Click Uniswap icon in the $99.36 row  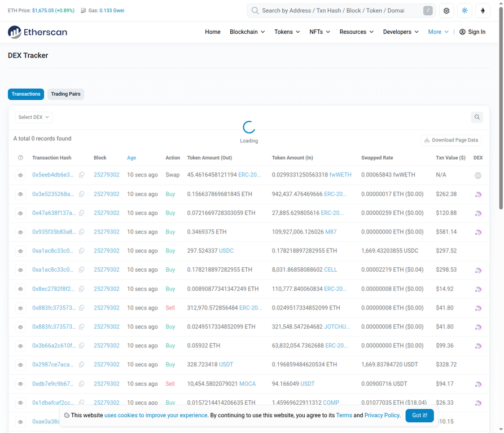coord(478,346)
